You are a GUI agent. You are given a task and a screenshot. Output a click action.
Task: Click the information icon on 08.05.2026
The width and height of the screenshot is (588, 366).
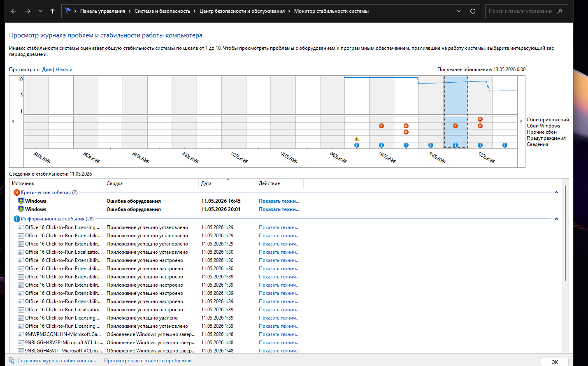pos(381,145)
